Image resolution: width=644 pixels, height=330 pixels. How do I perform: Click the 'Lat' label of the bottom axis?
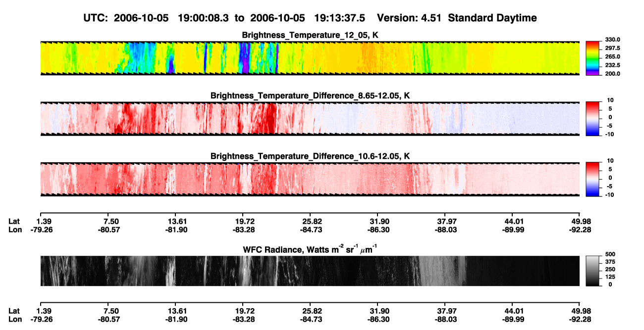[14, 311]
